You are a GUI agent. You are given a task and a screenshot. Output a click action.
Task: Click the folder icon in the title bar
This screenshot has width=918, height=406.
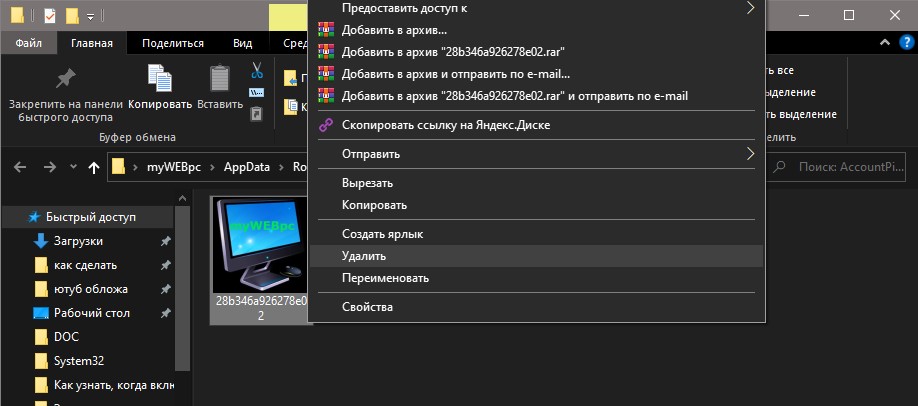pyautogui.click(x=18, y=15)
